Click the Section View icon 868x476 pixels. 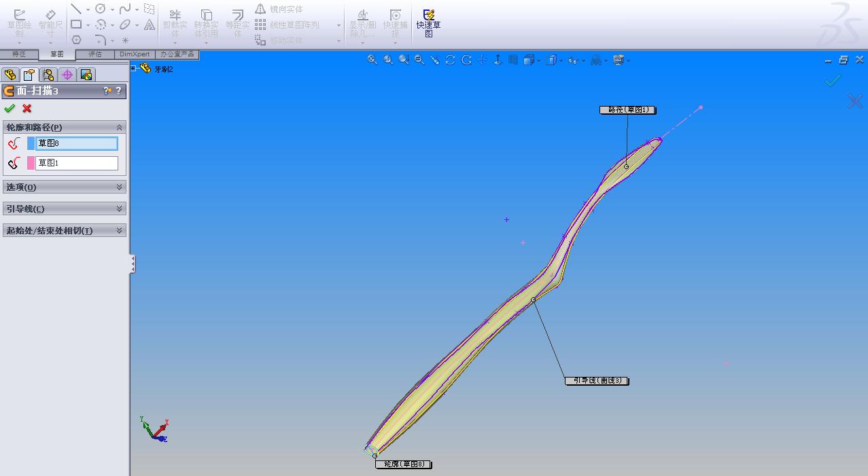click(x=513, y=60)
